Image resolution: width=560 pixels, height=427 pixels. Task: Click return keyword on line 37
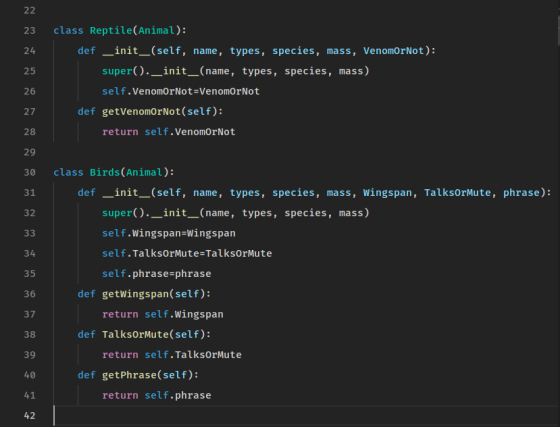point(120,315)
